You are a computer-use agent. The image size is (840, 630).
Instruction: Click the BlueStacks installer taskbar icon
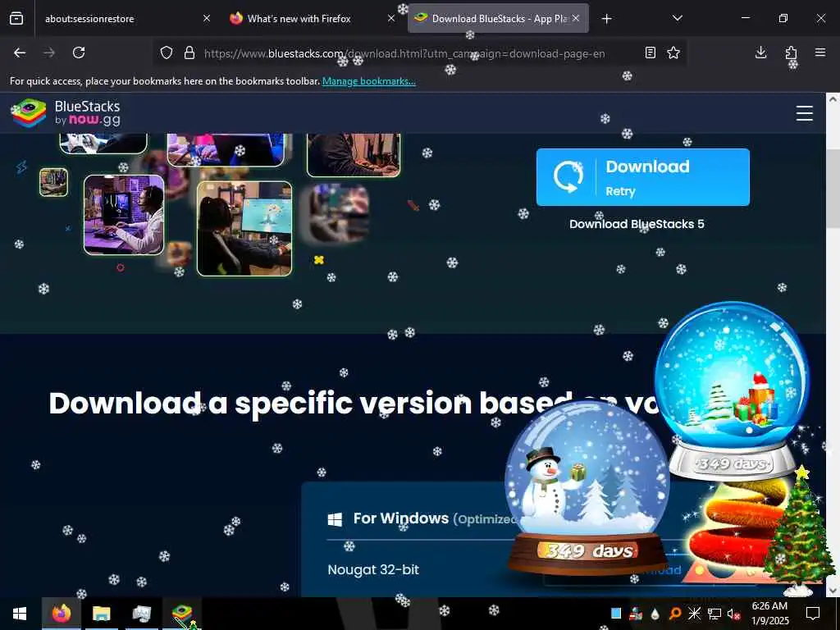(x=182, y=614)
